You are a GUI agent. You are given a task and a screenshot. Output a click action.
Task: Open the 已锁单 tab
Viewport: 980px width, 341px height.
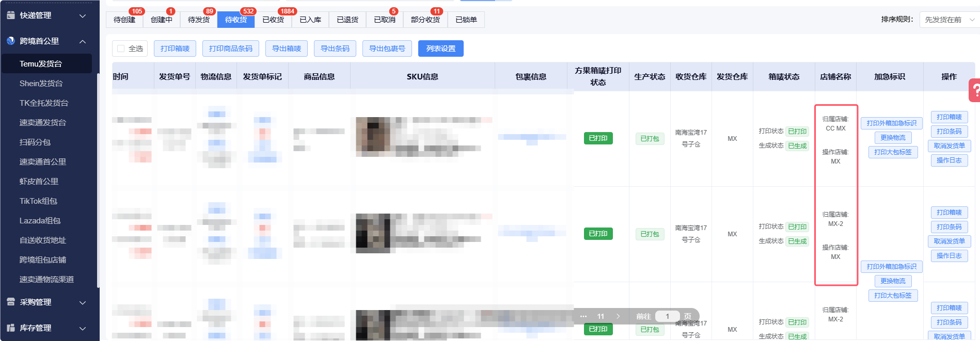click(466, 20)
